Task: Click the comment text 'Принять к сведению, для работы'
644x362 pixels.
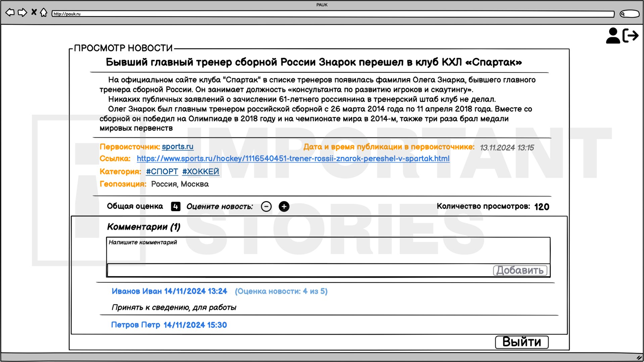Action: click(x=174, y=307)
